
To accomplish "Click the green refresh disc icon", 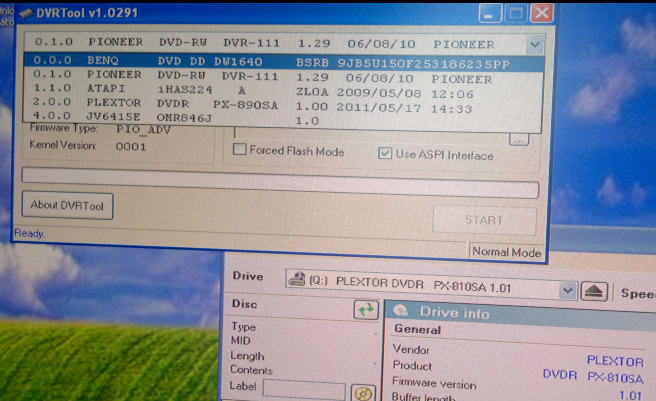I will (366, 310).
